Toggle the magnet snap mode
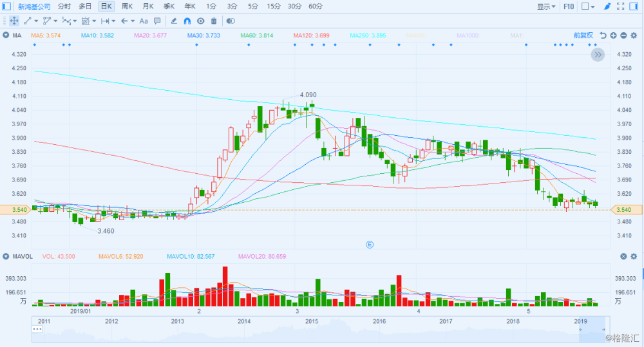 [x=187, y=21]
